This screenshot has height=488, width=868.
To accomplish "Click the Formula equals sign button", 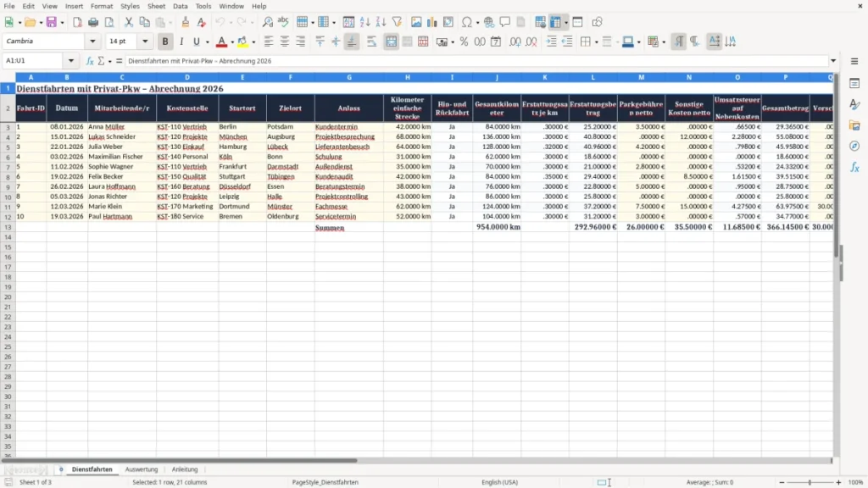I will coord(119,61).
